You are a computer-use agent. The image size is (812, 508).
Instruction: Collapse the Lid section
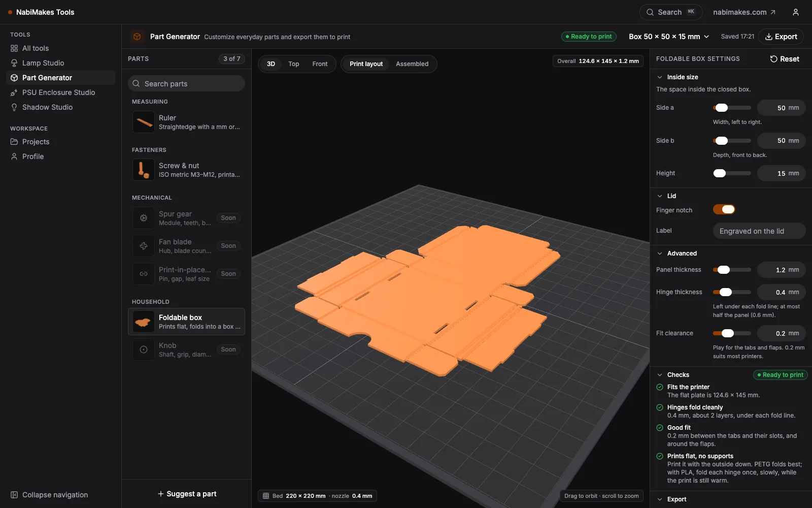[x=660, y=196]
